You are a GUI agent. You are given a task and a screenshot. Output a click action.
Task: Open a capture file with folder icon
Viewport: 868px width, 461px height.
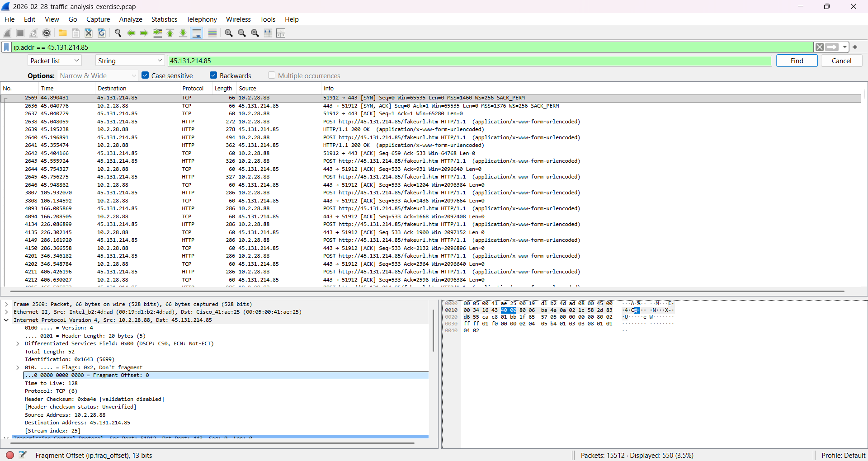[x=63, y=33]
